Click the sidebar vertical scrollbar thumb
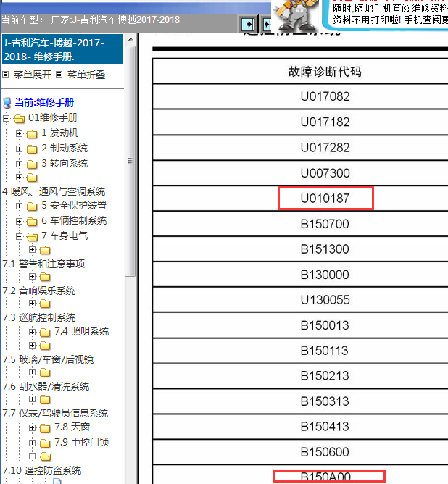This screenshot has width=448, height=484. 130,162
